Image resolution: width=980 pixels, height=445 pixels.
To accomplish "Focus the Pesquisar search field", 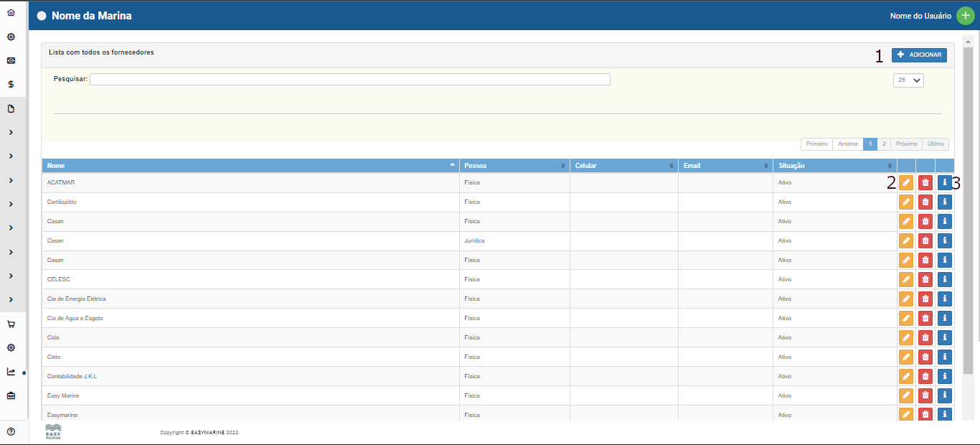I will point(349,80).
